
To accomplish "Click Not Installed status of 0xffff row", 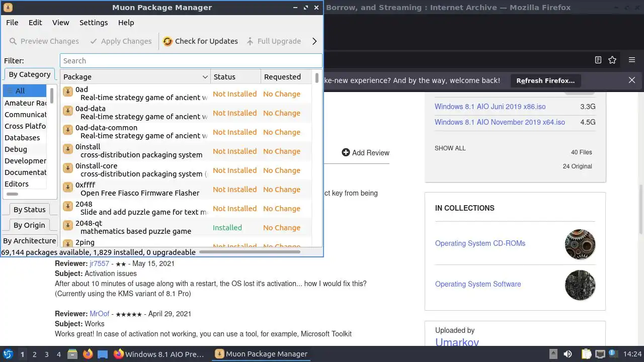I will [x=234, y=190].
